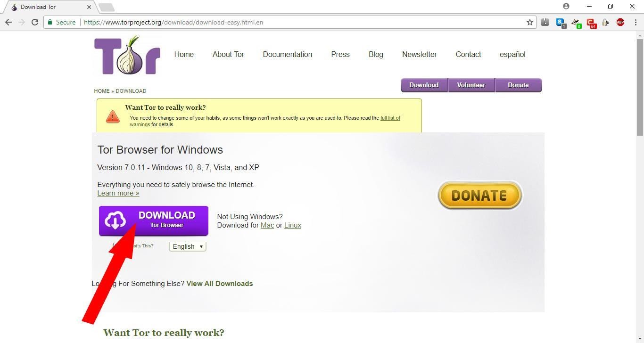Click the Tor onion logo
The image size is (644, 343).
(x=127, y=55)
